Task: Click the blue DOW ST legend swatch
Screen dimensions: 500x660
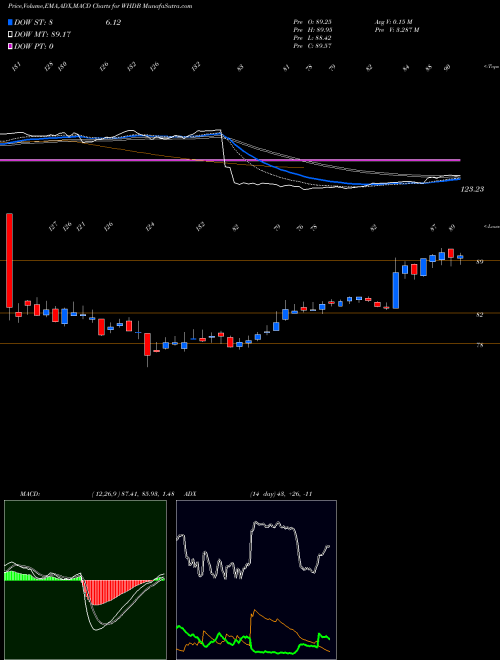Action: coord(10,23)
